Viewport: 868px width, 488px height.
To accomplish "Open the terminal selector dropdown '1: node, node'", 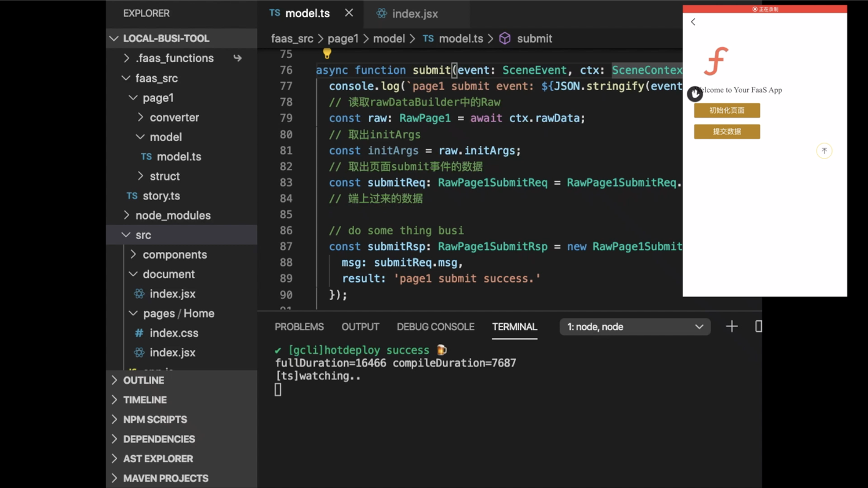I will point(635,327).
